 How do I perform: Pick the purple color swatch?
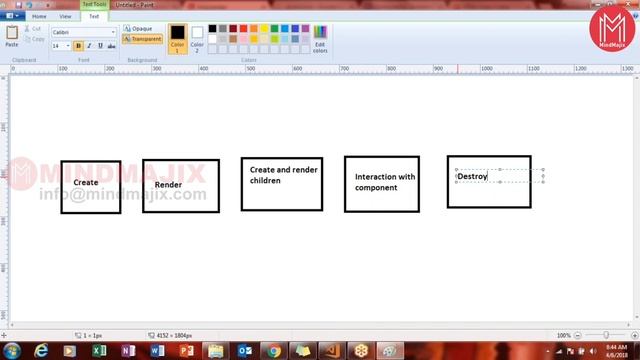coord(305,28)
